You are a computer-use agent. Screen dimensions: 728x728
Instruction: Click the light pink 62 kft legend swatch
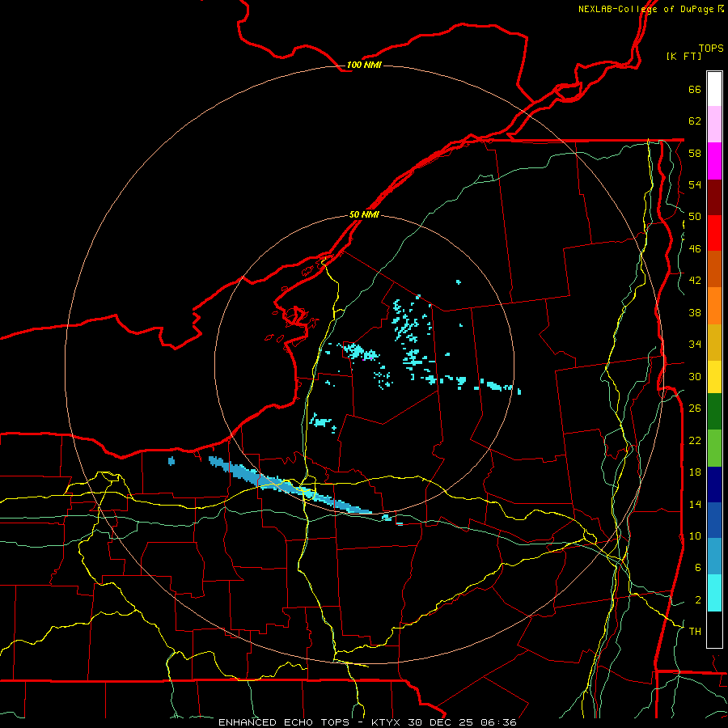[714, 125]
